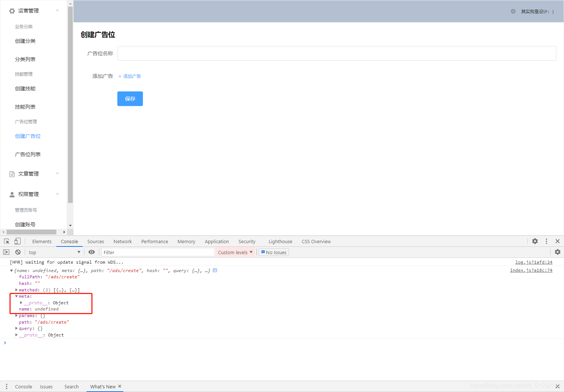This screenshot has height=392, width=564.
Task: Expand the __proto__ under meta
Action: pos(21,303)
